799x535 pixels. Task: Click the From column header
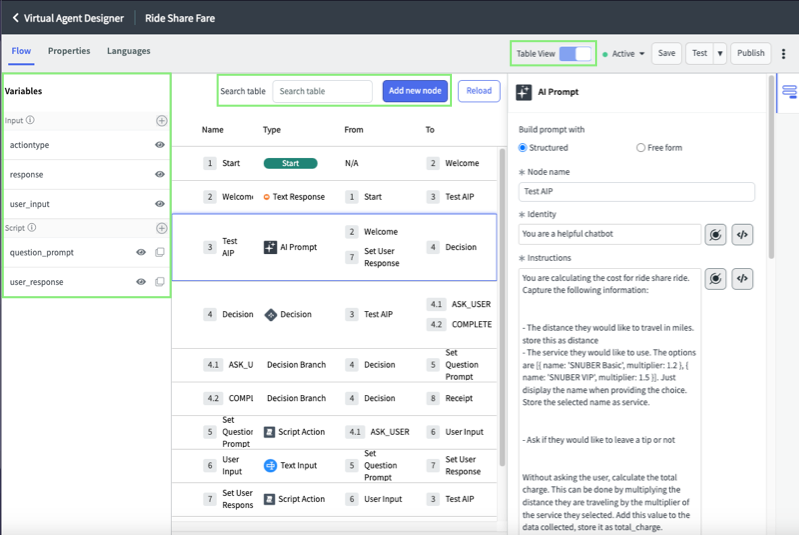[x=354, y=130]
